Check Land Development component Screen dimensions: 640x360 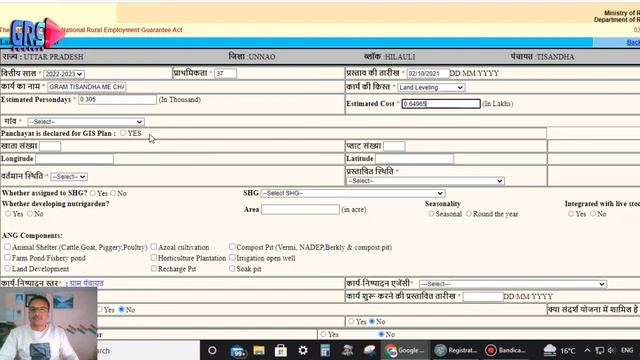[8, 268]
